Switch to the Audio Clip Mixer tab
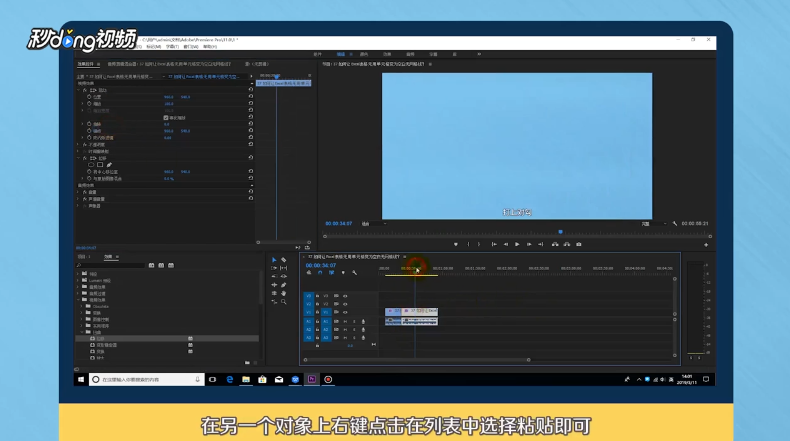The width and height of the screenshot is (790, 441). click(169, 64)
